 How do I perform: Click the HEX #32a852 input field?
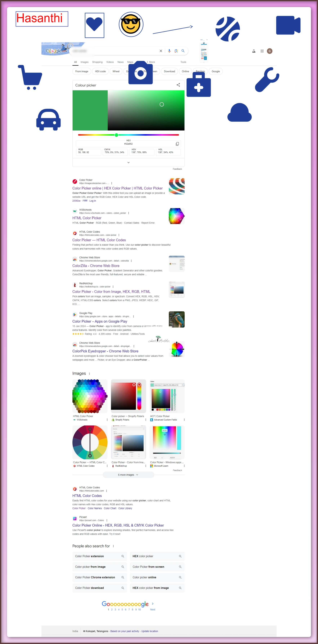point(128,144)
